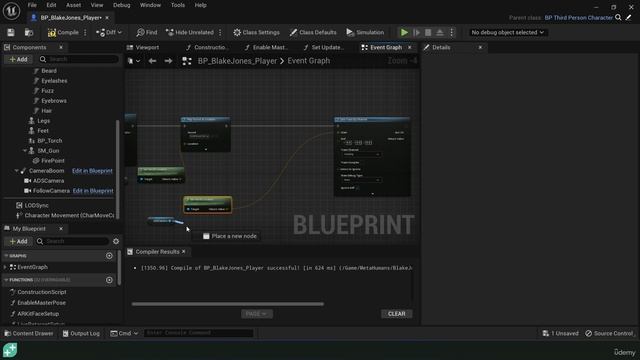Close the Details panel tab
This screenshot has width=640, height=360.
480,47
